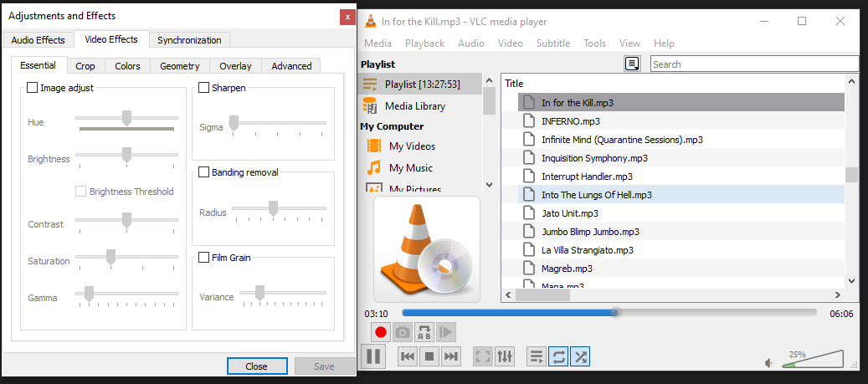868x384 pixels.
Task: Mute audio using the speaker icon
Action: pos(769,363)
